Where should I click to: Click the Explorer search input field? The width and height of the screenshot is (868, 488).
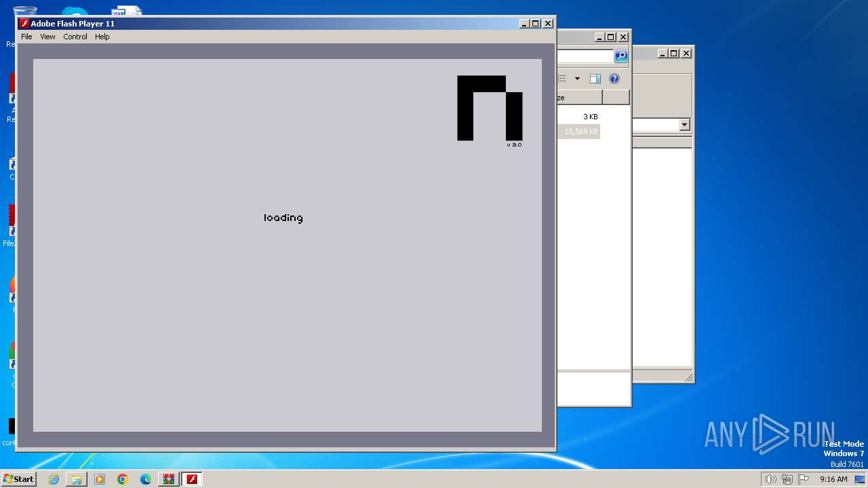click(x=585, y=56)
